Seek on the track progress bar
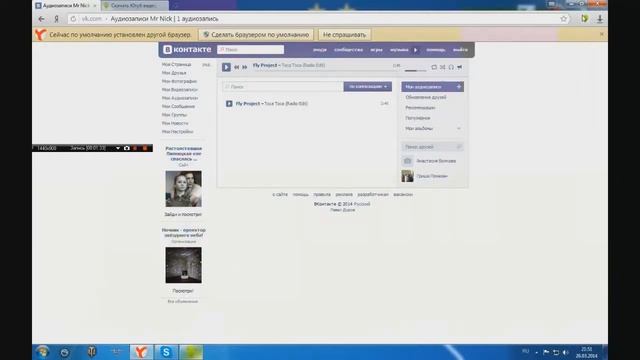The height and width of the screenshot is (360, 640). pos(325,71)
